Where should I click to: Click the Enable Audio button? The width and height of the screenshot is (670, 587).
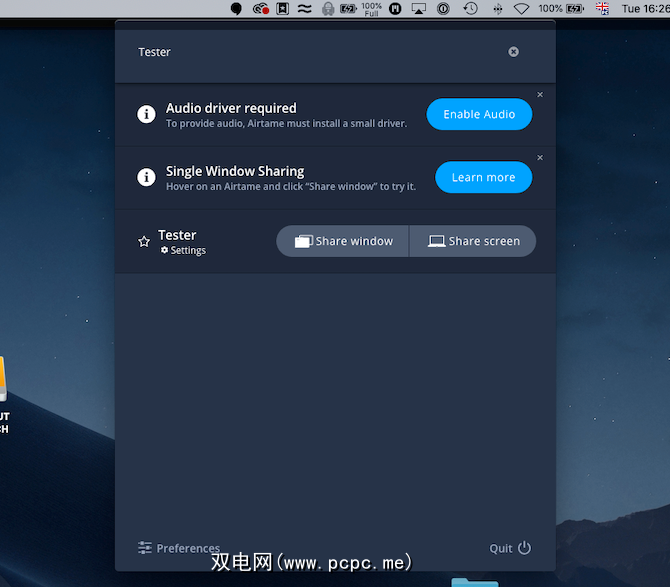click(x=479, y=114)
